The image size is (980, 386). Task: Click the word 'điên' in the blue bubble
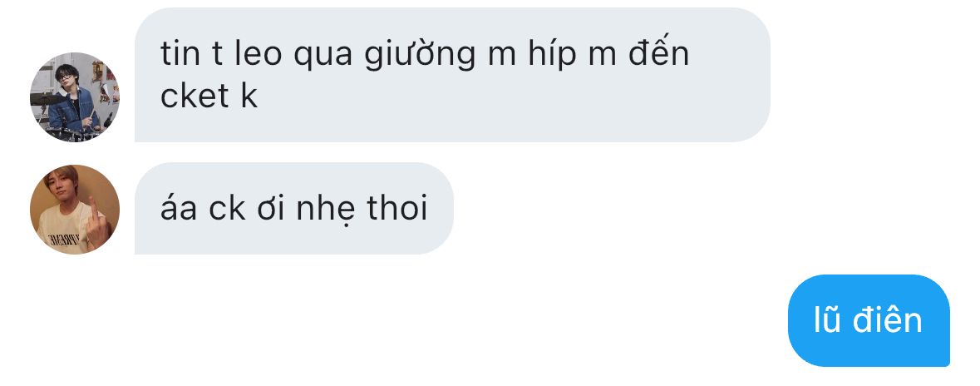(888, 319)
